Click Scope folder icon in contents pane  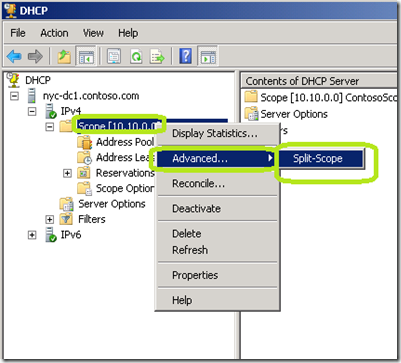pos(251,97)
